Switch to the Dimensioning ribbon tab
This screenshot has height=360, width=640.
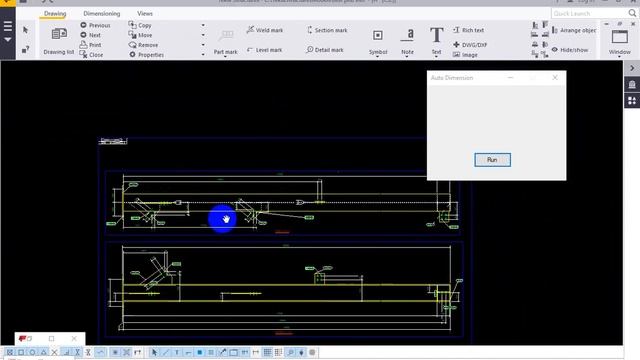click(102, 13)
